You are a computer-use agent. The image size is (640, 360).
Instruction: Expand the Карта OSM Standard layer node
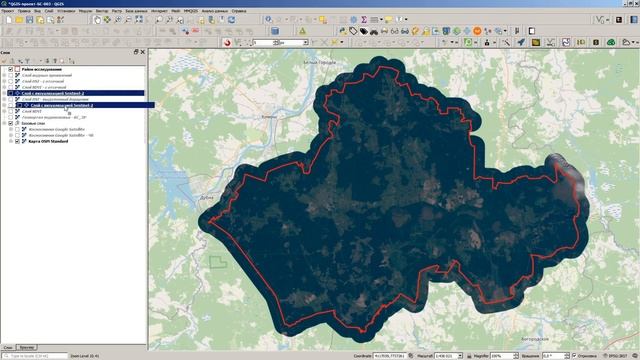11,141
